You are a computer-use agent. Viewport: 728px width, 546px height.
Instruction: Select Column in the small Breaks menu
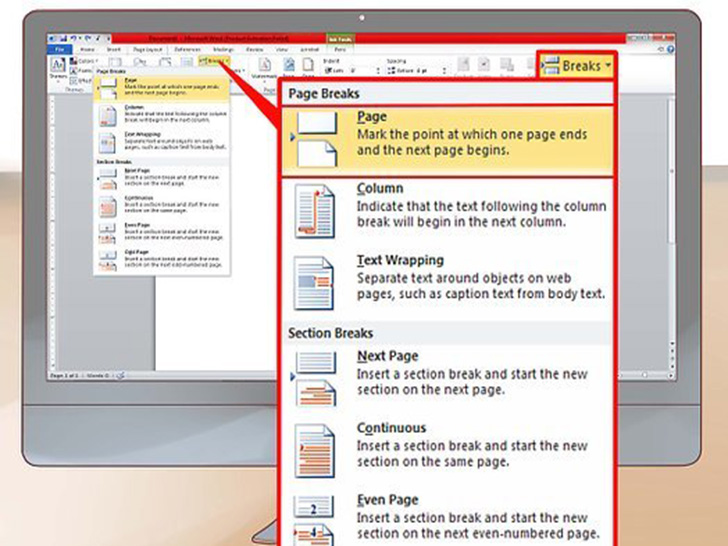pos(161,116)
